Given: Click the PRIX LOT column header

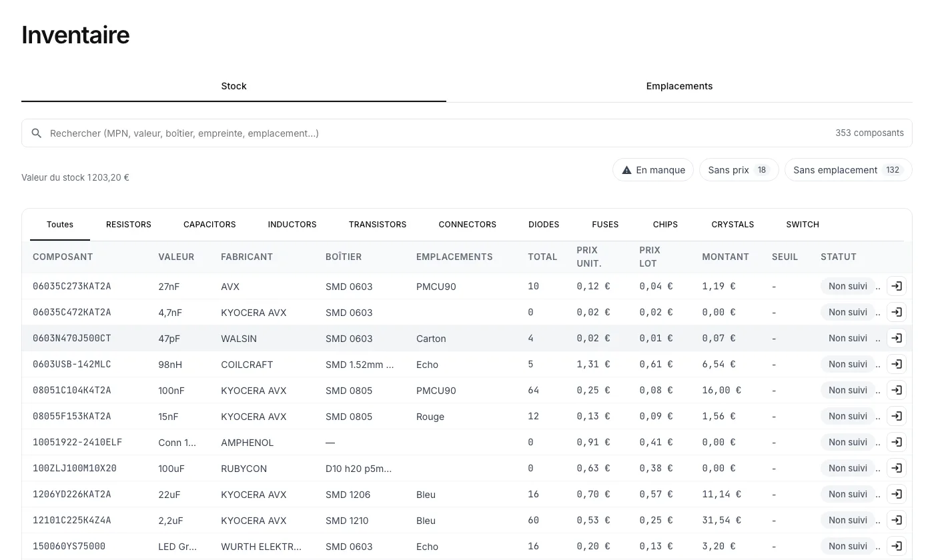Looking at the screenshot, I should coord(650,257).
